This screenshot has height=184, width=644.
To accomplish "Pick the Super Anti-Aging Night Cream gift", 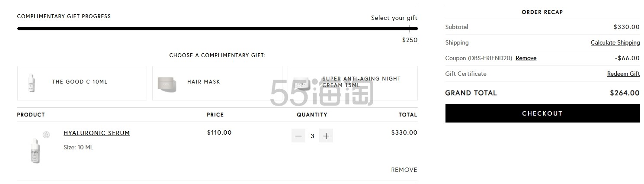I will pyautogui.click(x=352, y=83).
